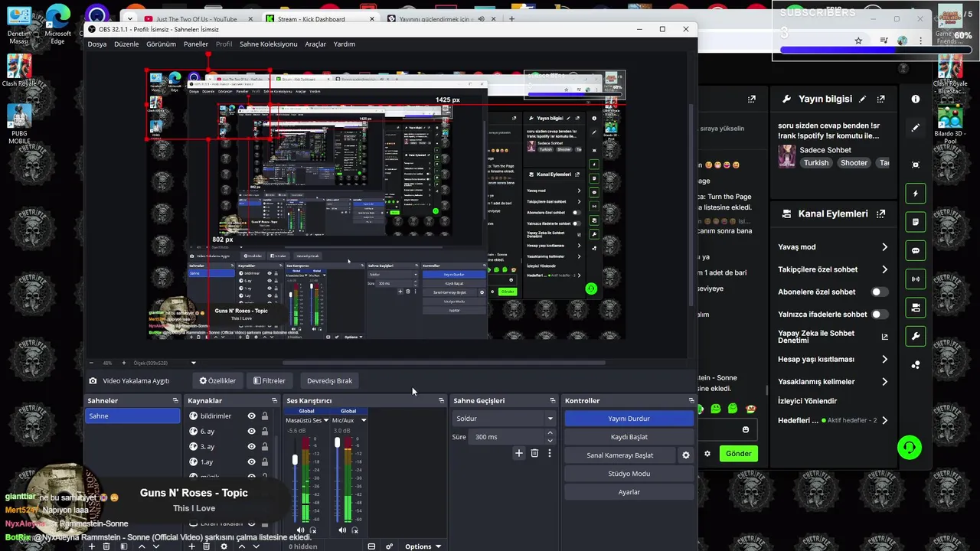Expand Takipçilere özel sohbet options
This screenshot has height=551, width=980.
click(884, 269)
